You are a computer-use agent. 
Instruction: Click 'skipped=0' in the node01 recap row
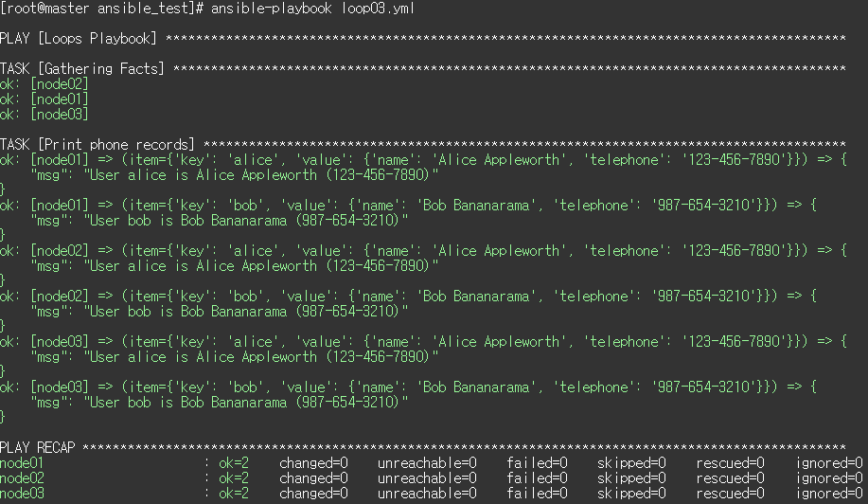click(x=631, y=462)
